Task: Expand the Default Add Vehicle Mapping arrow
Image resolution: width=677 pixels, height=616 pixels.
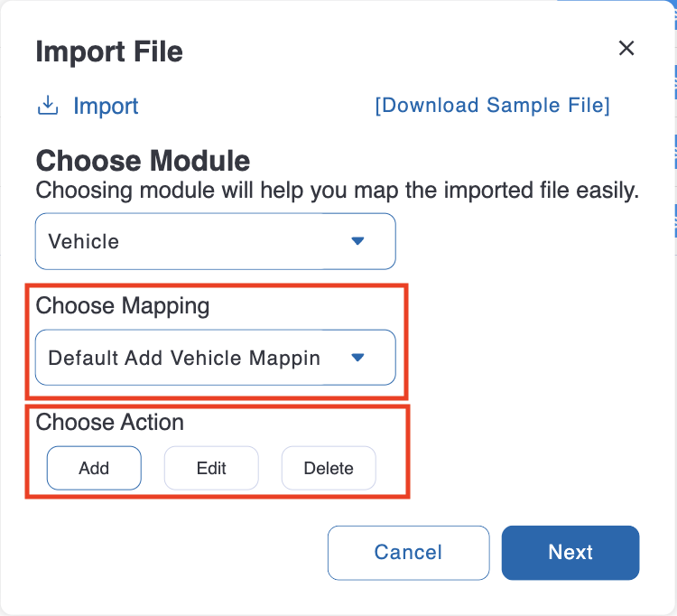Action: pyautogui.click(x=357, y=358)
